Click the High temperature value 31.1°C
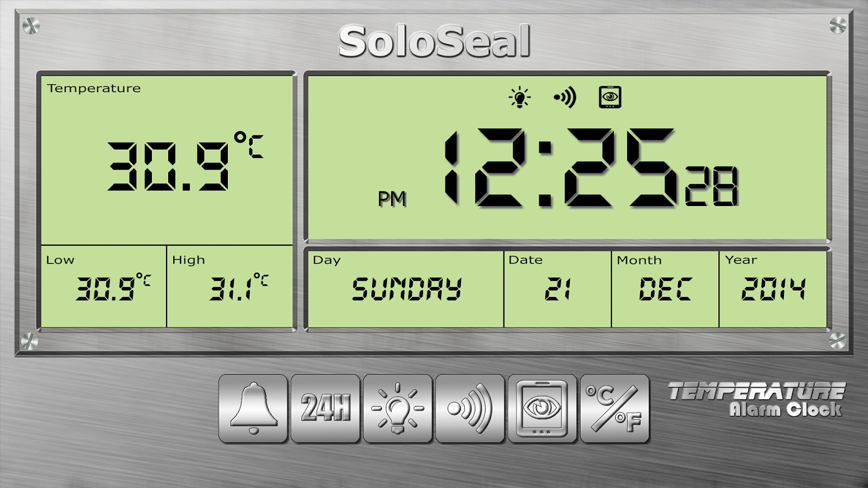The image size is (868, 488). tap(239, 287)
